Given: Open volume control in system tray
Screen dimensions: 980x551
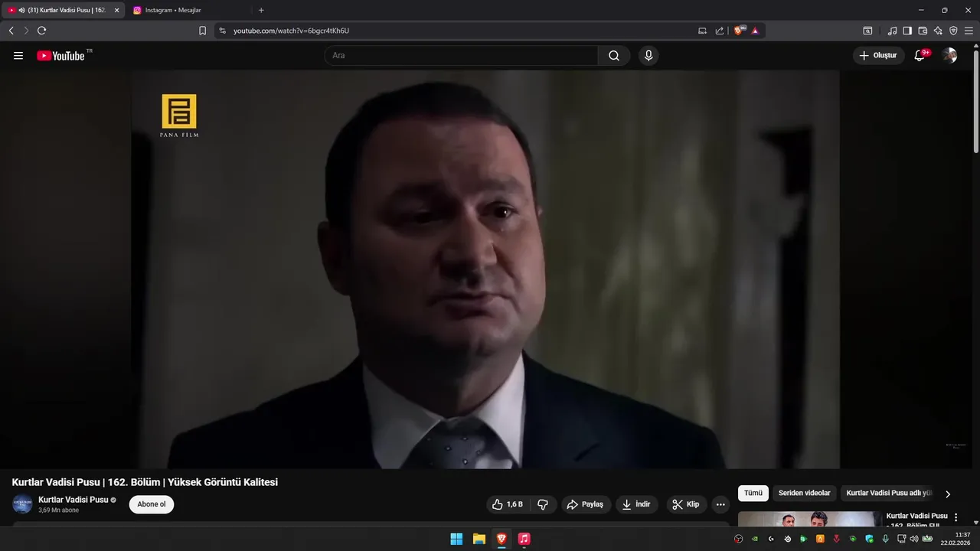Looking at the screenshot, I should tap(913, 539).
